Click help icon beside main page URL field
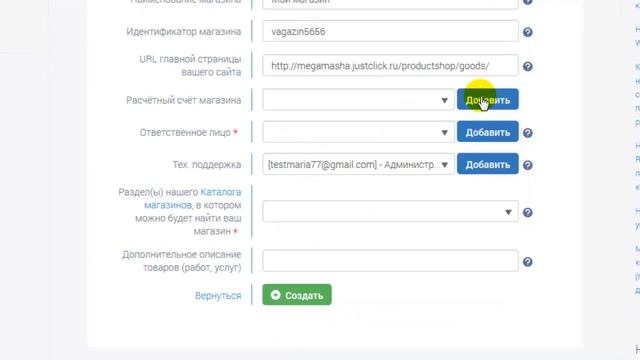Screen dimensions: 640x360 (527, 66)
